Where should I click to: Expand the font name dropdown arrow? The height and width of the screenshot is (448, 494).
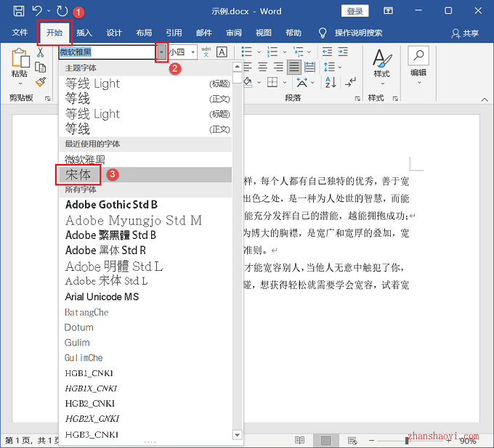pyautogui.click(x=161, y=52)
